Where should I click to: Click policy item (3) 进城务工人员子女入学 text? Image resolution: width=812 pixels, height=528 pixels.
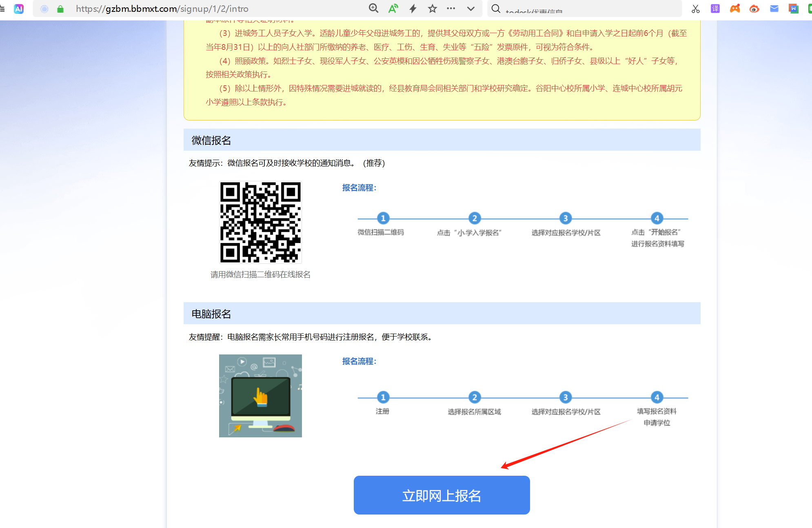(446, 40)
